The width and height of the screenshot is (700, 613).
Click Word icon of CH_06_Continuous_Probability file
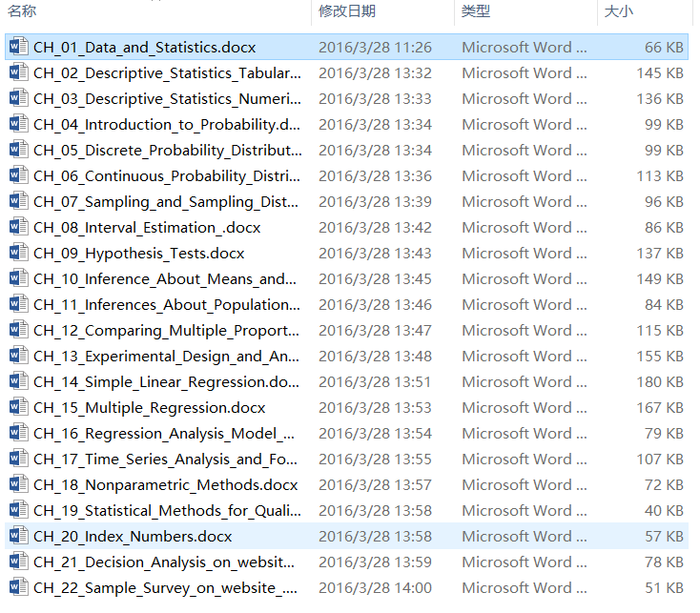[x=19, y=175]
